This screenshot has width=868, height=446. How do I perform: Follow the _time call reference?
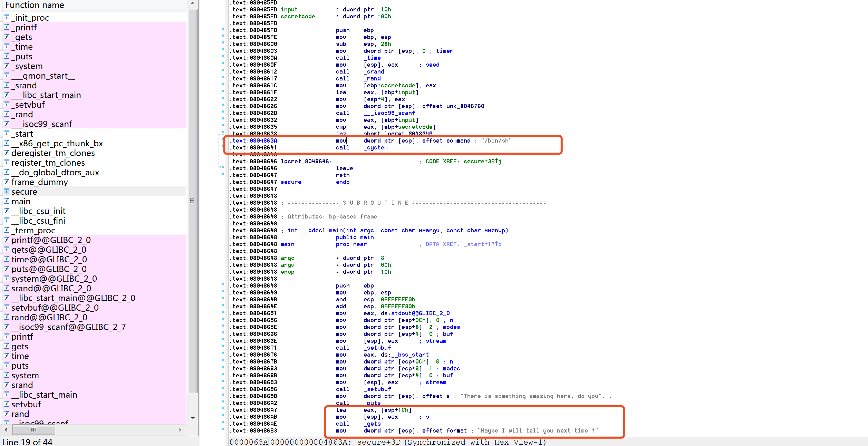[x=372, y=58]
